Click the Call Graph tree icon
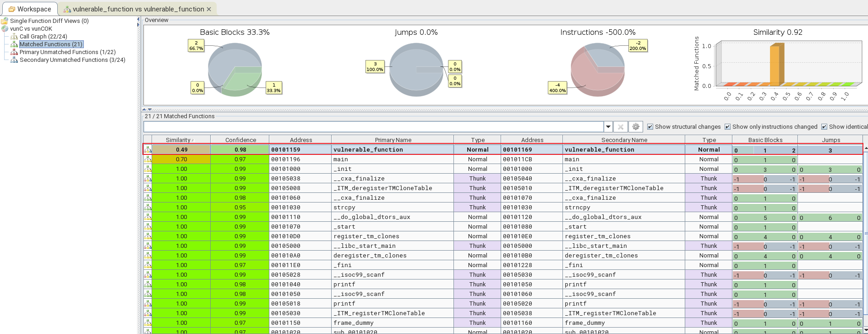Screen dimensions: 868x334 [x=14, y=37]
